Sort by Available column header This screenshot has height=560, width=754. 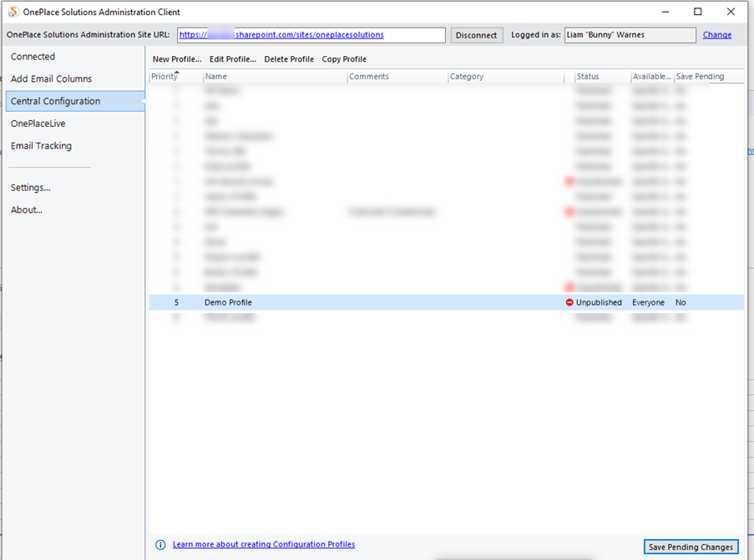point(652,77)
